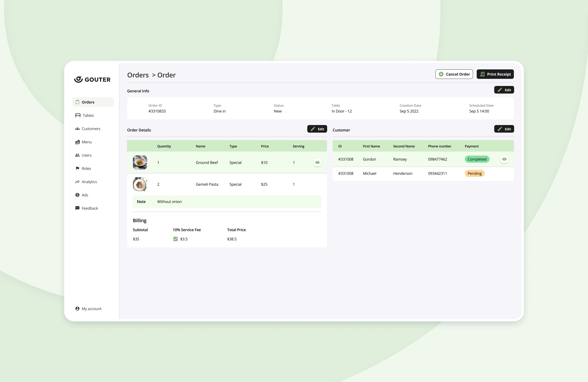Preview the Ground Beef order item
The height and width of the screenshot is (382, 588).
click(x=317, y=162)
